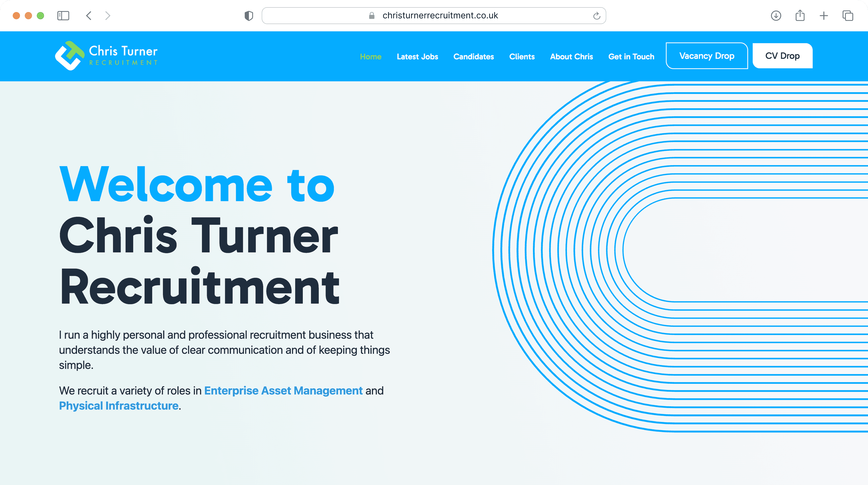Open the Latest Jobs page
This screenshot has height=485, width=868.
pos(417,57)
